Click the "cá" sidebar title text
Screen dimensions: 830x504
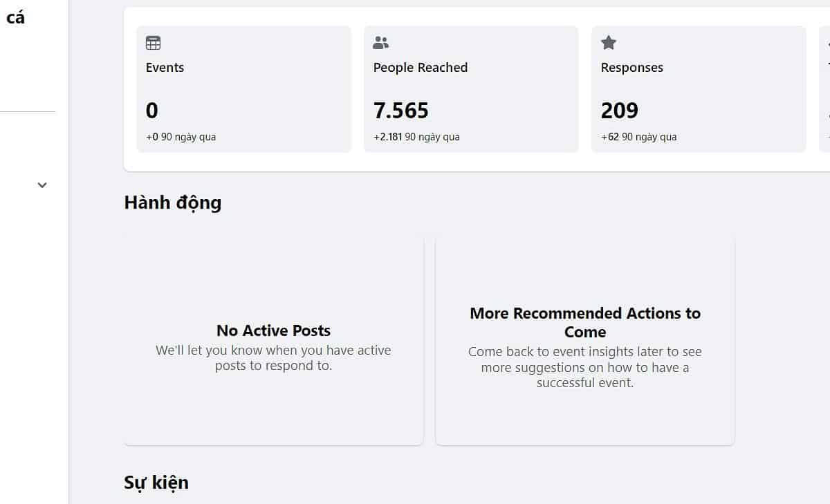(15, 18)
